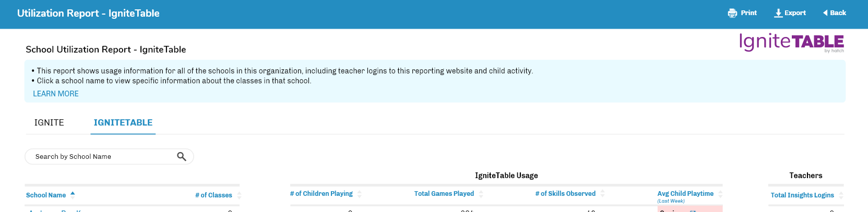Switch to the IGNITE tab
Screen dimensions: 868x212
[49, 122]
